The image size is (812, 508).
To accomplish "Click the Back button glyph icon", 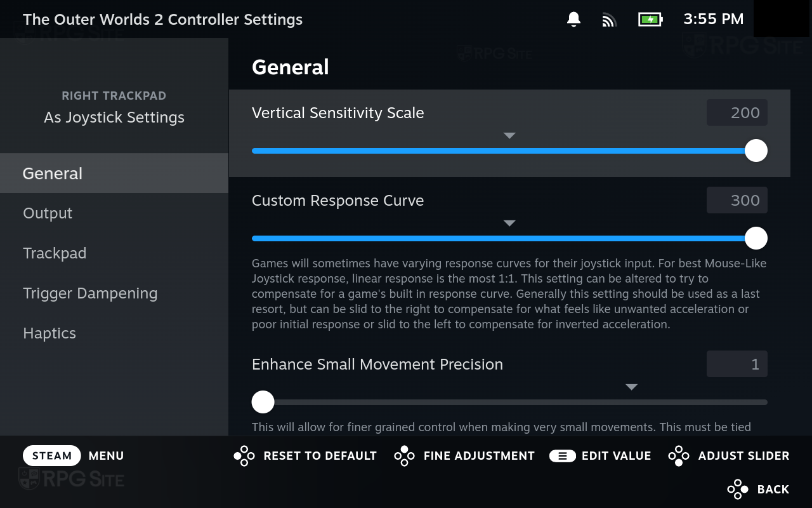I will 738,490.
